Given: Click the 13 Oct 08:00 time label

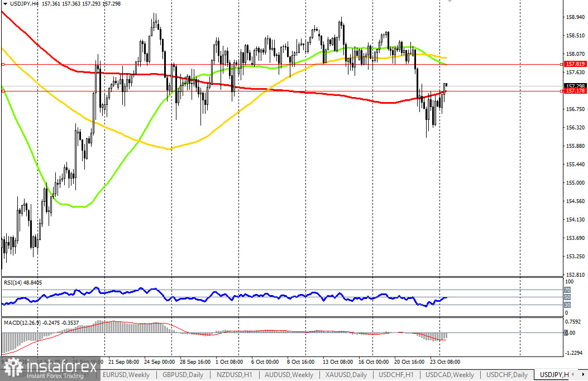Looking at the screenshot, I should [337, 362].
